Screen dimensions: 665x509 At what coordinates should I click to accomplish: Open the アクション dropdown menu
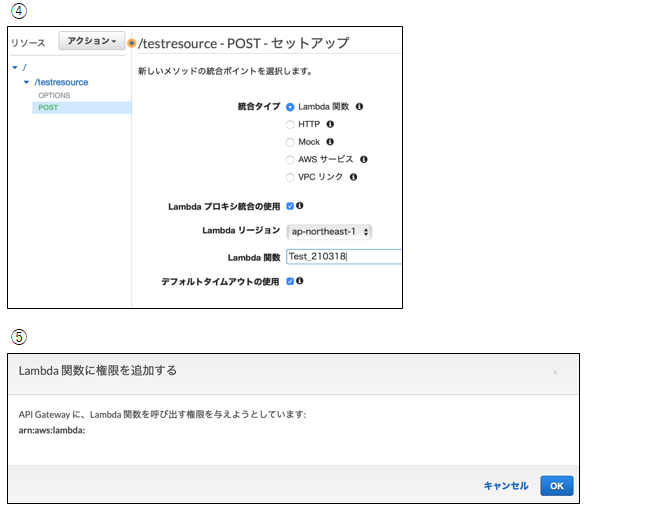tap(92, 41)
